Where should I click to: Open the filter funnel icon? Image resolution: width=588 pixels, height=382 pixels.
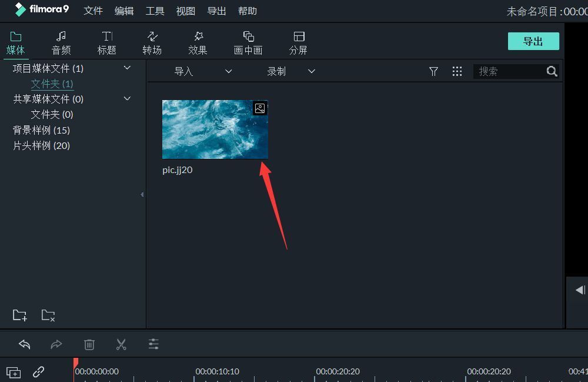tap(433, 71)
